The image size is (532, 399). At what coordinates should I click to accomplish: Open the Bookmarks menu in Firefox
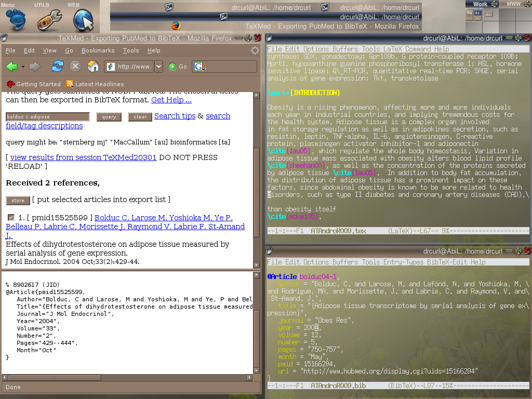click(x=98, y=50)
